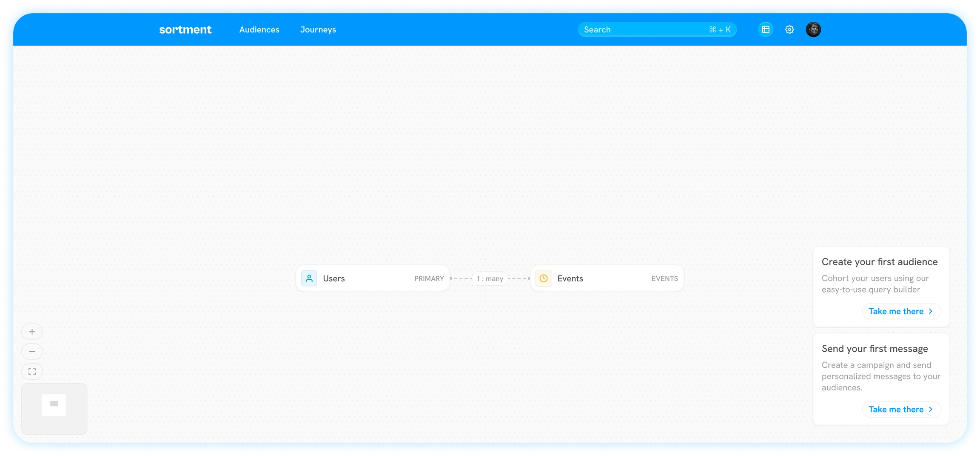
Task: Open the settings gear icon
Action: [789, 29]
